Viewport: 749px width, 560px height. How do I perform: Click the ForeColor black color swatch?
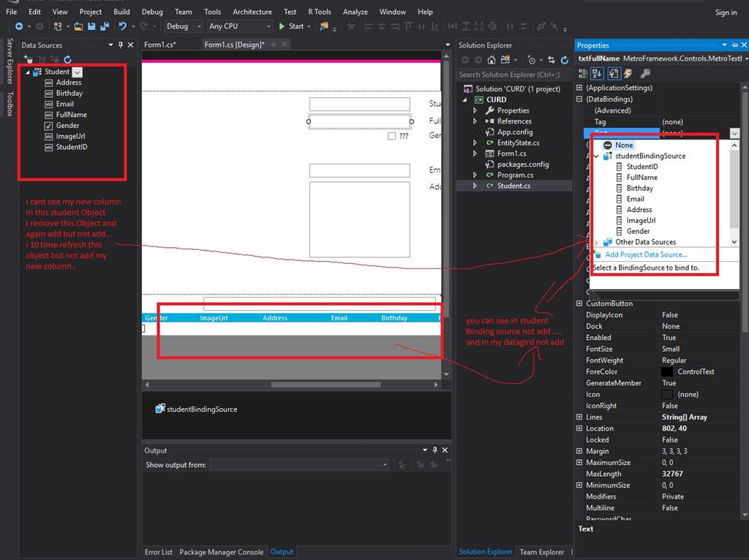(667, 372)
